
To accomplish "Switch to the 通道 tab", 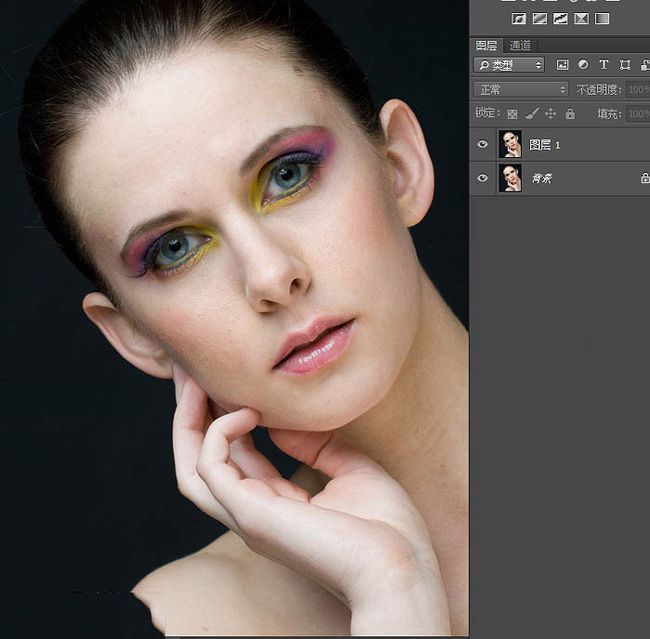I will (x=520, y=45).
